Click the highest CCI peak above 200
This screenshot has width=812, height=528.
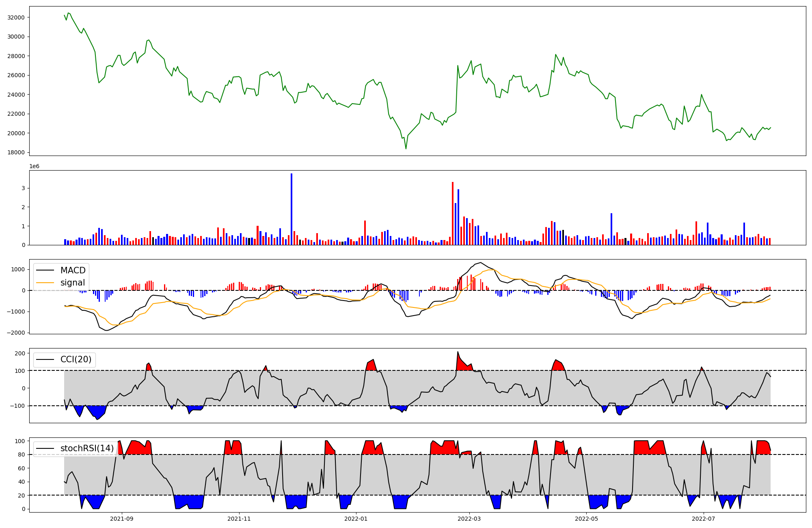(458, 352)
